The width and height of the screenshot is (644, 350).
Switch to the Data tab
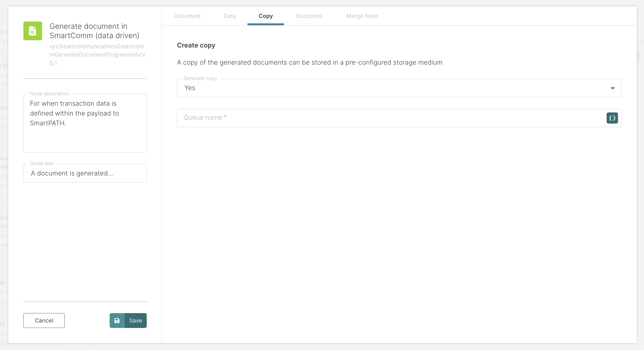(230, 16)
